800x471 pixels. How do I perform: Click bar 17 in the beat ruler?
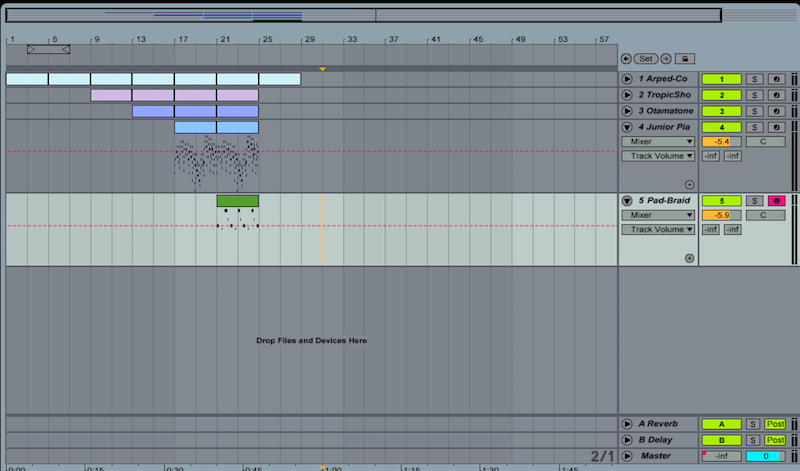[x=183, y=39]
